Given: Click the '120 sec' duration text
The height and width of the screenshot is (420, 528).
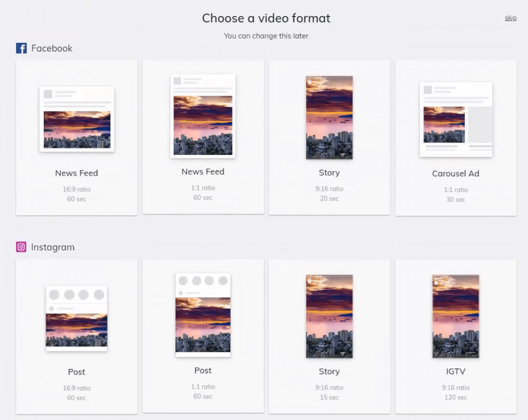Looking at the screenshot, I should (456, 397).
